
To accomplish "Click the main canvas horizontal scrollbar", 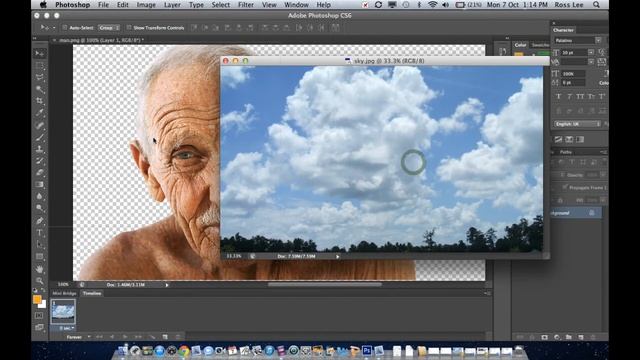I will [325, 284].
